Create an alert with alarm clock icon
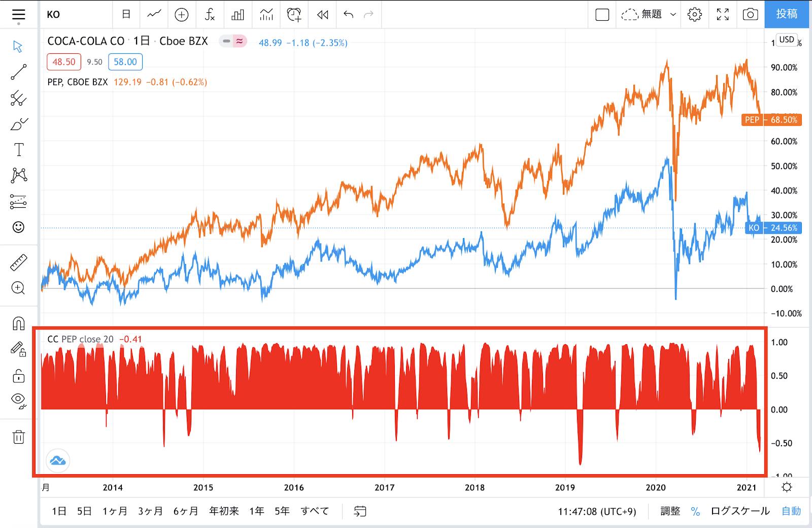Image resolution: width=812 pixels, height=528 pixels. (x=294, y=14)
